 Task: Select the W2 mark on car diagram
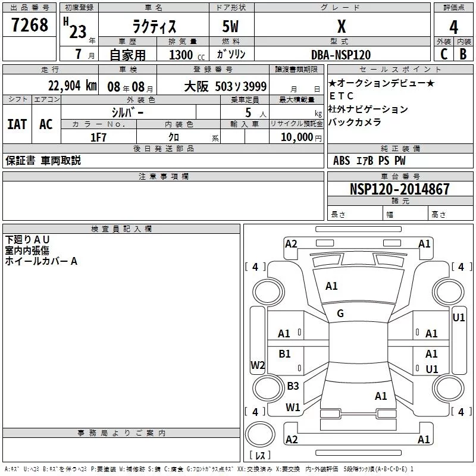tap(258, 365)
